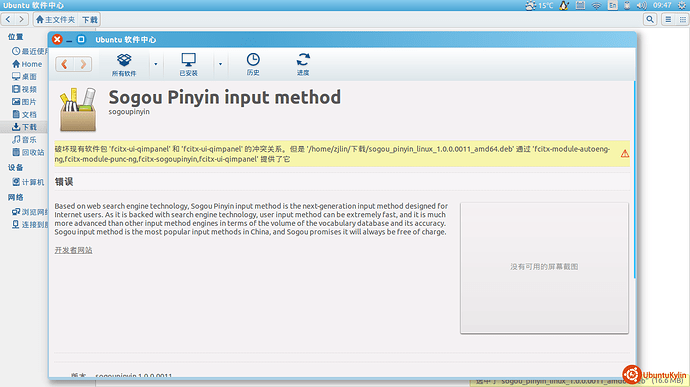Viewport: 690px width, 387px height.
Task: Open the volume indicator in top panel
Action: pyautogui.click(x=642, y=5)
